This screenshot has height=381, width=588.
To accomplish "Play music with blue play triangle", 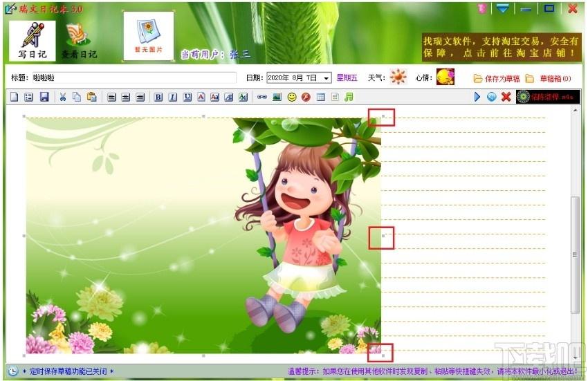I will pyautogui.click(x=477, y=97).
